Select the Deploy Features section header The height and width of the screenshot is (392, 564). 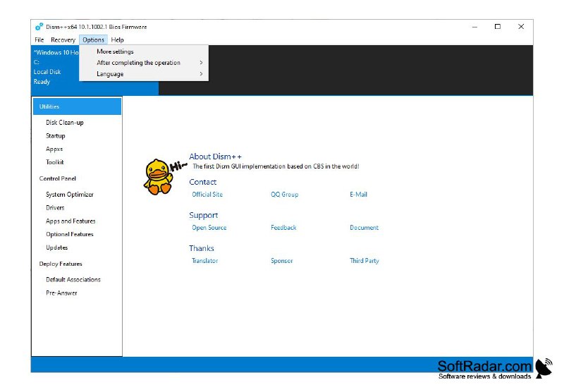pyautogui.click(x=61, y=264)
